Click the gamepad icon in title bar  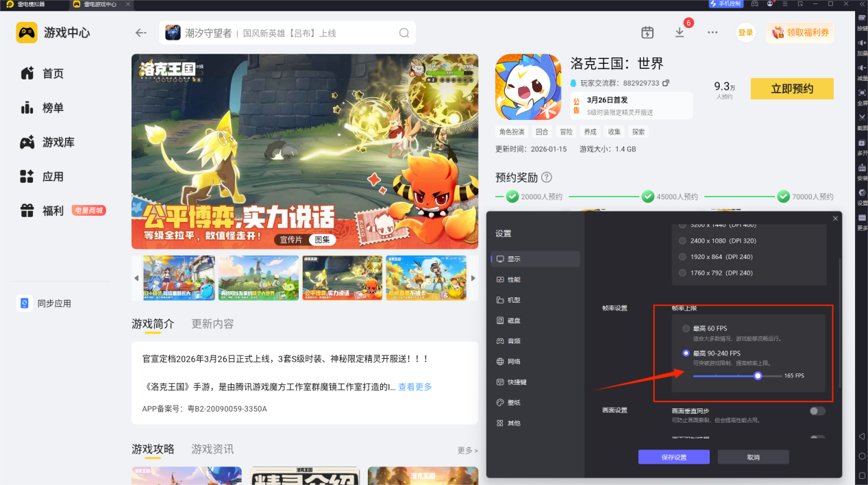[755, 3]
